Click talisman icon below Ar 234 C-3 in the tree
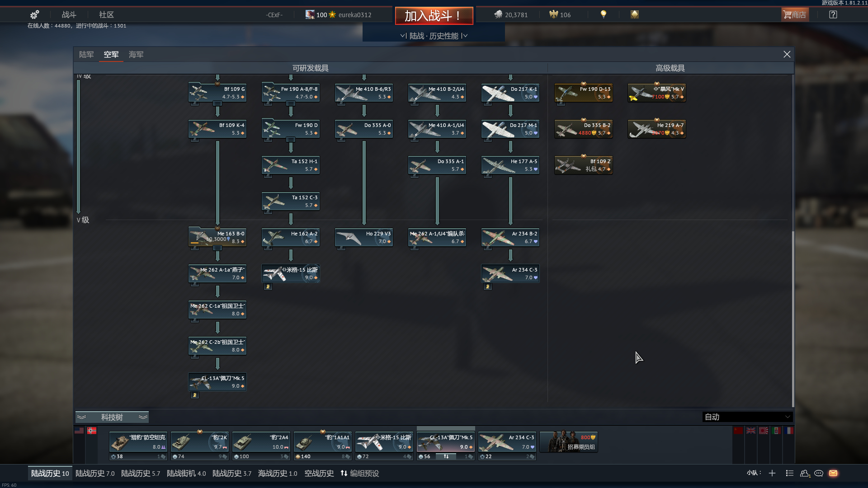This screenshot has height=488, width=868. (487, 286)
